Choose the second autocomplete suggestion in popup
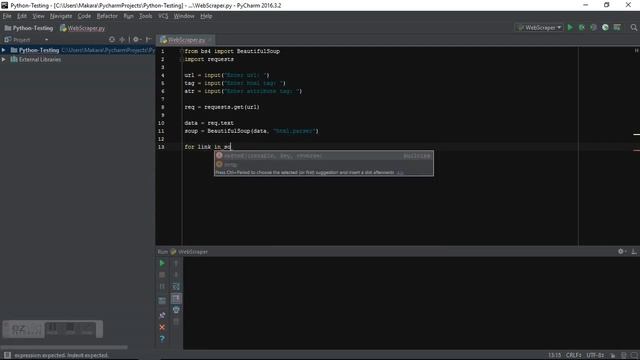This screenshot has height=360, width=640. tap(324, 164)
